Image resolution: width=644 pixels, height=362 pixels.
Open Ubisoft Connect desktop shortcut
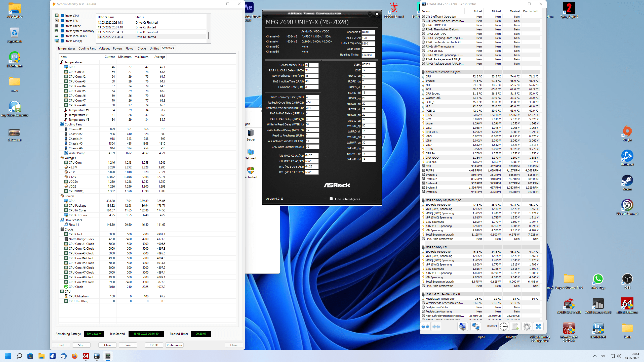(627, 207)
